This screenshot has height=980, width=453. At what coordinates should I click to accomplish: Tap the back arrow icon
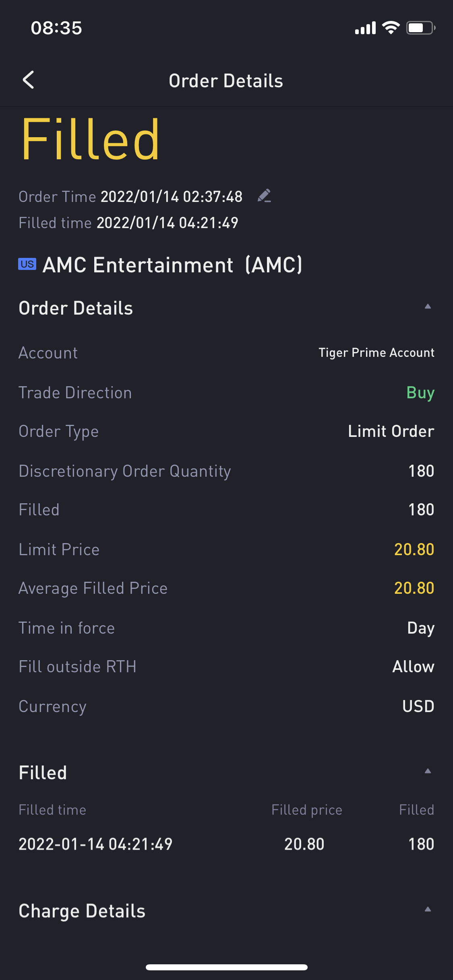28,80
